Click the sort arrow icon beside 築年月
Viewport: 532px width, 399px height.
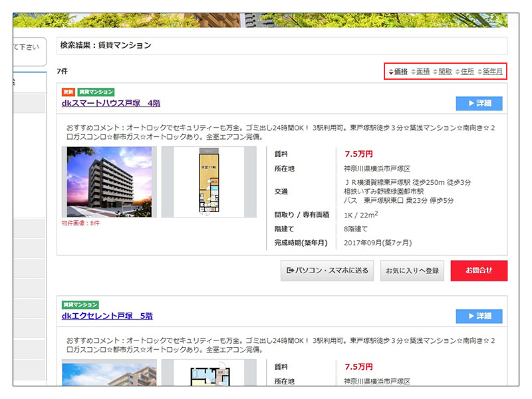479,72
